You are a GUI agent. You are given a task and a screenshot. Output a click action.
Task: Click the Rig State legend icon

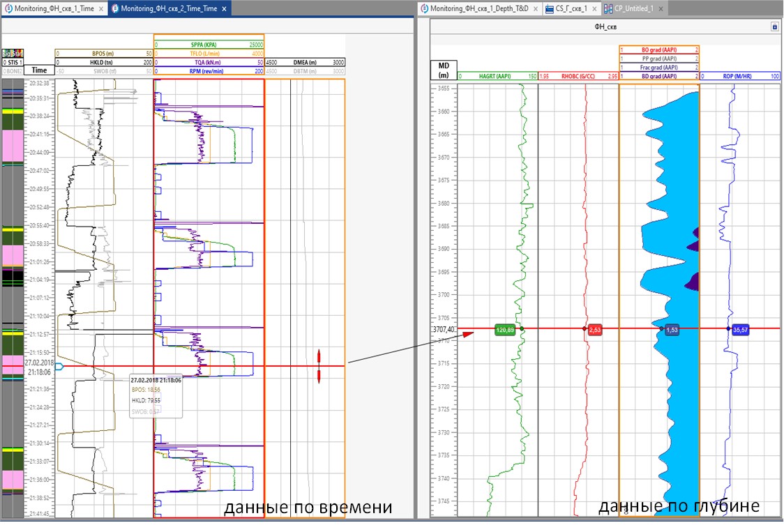click(13, 54)
